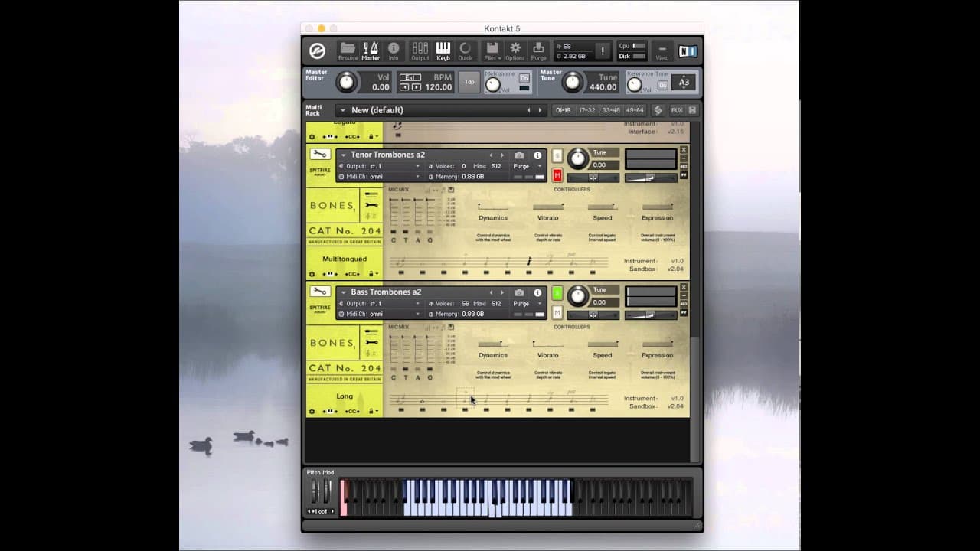
Task: Solo the Tenor Trombones a2 instrument
Action: pyautogui.click(x=557, y=155)
